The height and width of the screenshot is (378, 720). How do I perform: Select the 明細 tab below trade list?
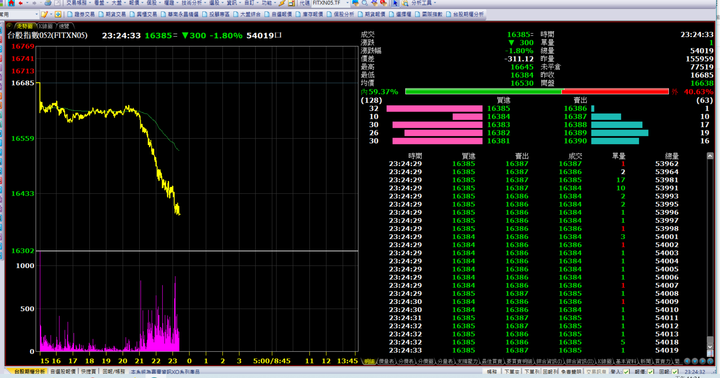(369, 361)
